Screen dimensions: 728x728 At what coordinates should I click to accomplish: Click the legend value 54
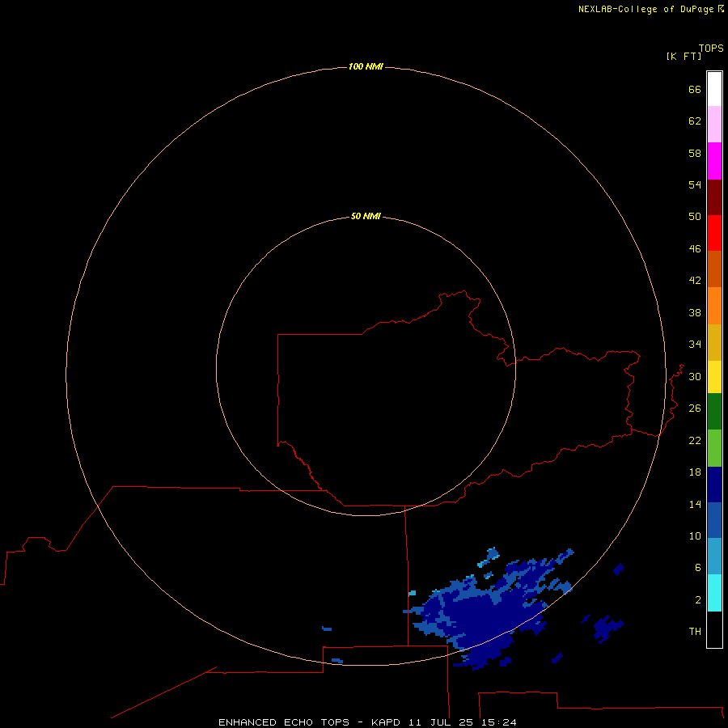pyautogui.click(x=695, y=184)
